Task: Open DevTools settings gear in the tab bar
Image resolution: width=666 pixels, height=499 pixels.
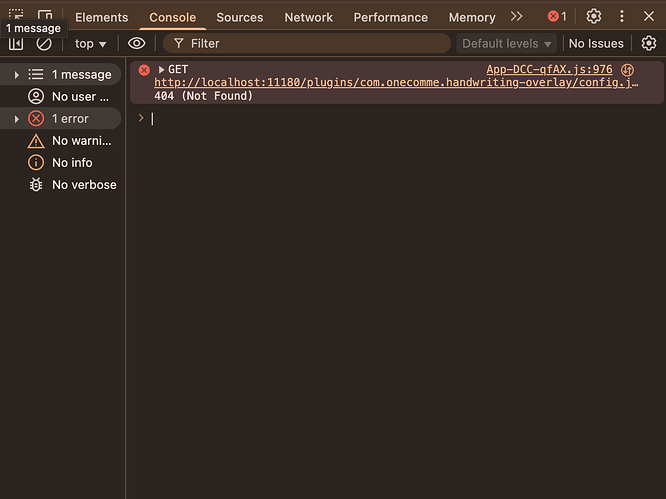Action: coord(594,17)
